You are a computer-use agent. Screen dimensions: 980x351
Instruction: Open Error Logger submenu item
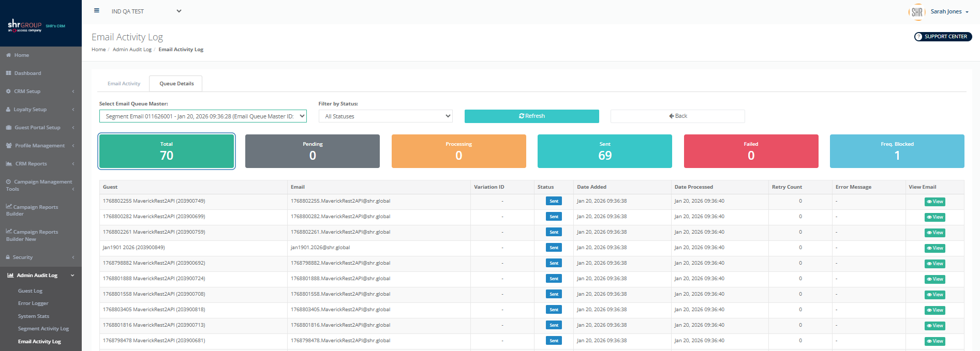point(33,303)
